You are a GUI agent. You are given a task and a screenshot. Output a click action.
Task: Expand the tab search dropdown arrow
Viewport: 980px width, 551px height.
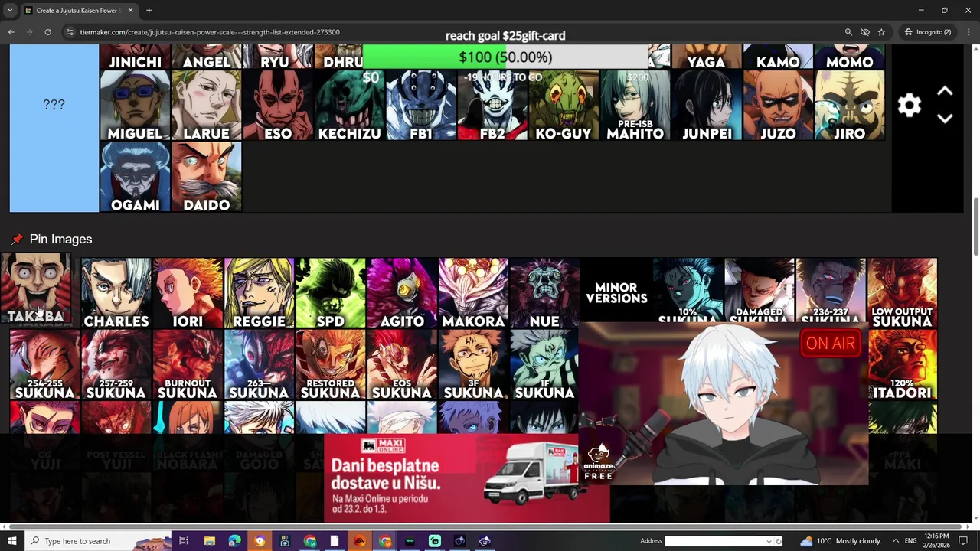coord(10,11)
